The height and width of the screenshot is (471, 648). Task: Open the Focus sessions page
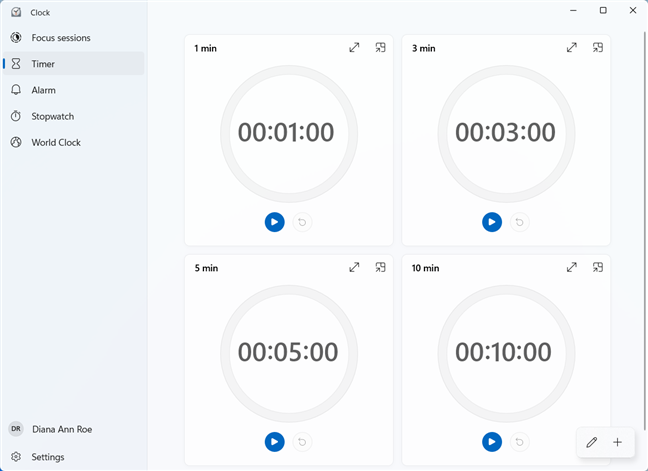pos(60,38)
